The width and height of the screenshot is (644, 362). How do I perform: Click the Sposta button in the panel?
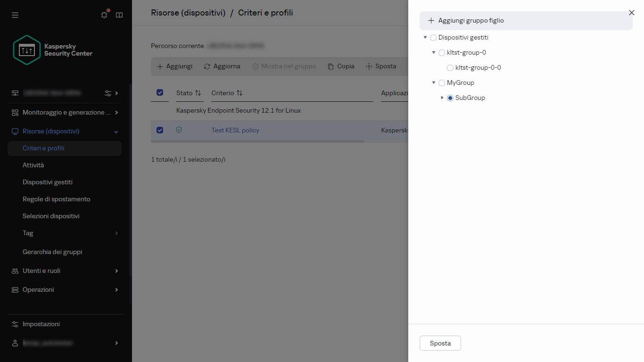coord(440,343)
